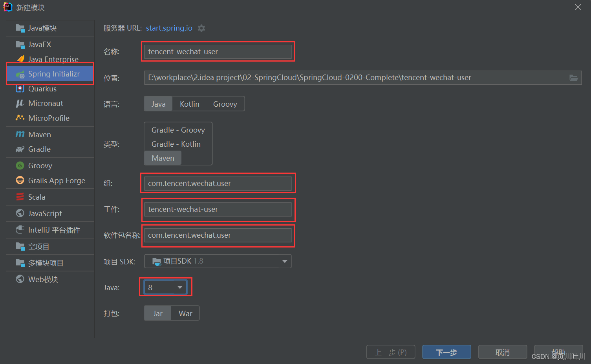
Task: Select Maven in the module list
Action: click(x=50, y=135)
